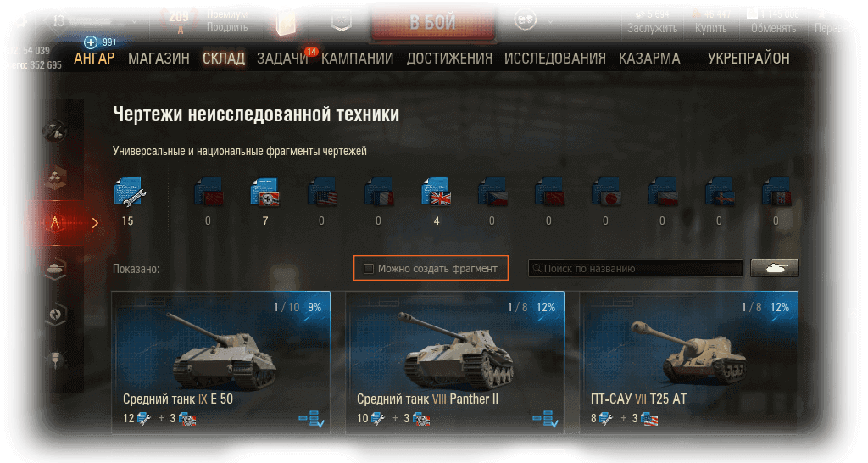Enable 'Можно создать фрагмент' checkbox
This screenshot has height=463, width=868.
[369, 269]
